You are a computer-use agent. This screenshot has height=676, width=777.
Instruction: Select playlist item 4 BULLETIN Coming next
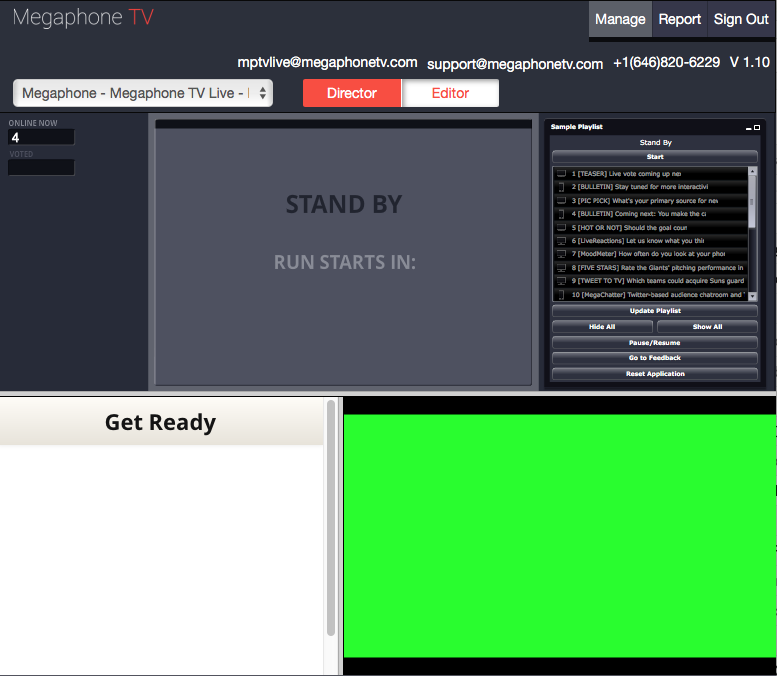(x=650, y=214)
